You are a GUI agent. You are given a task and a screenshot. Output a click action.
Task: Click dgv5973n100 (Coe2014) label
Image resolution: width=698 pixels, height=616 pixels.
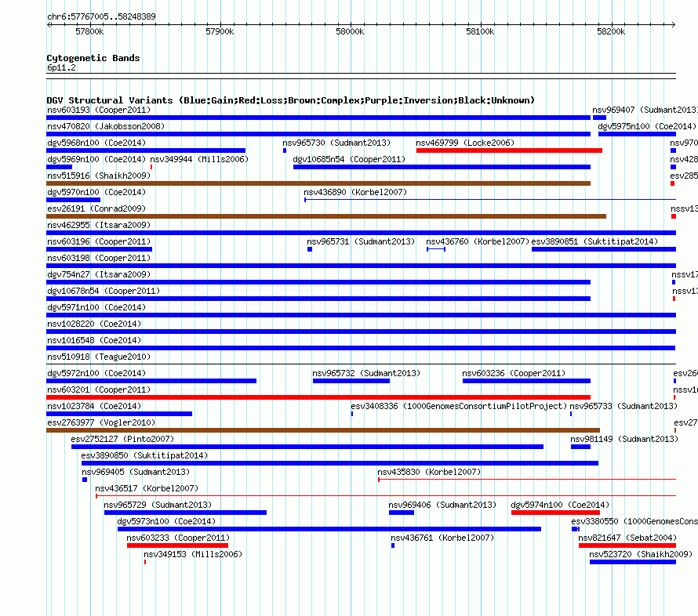point(166,521)
